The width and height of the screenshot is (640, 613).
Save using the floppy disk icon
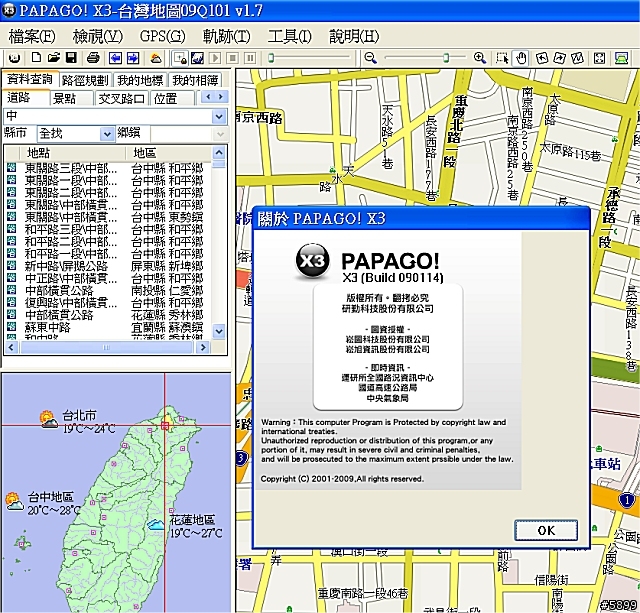click(x=72, y=58)
